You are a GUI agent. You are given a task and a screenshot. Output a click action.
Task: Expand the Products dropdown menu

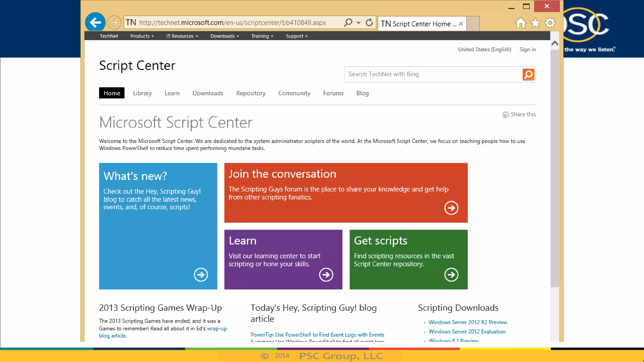tap(142, 36)
